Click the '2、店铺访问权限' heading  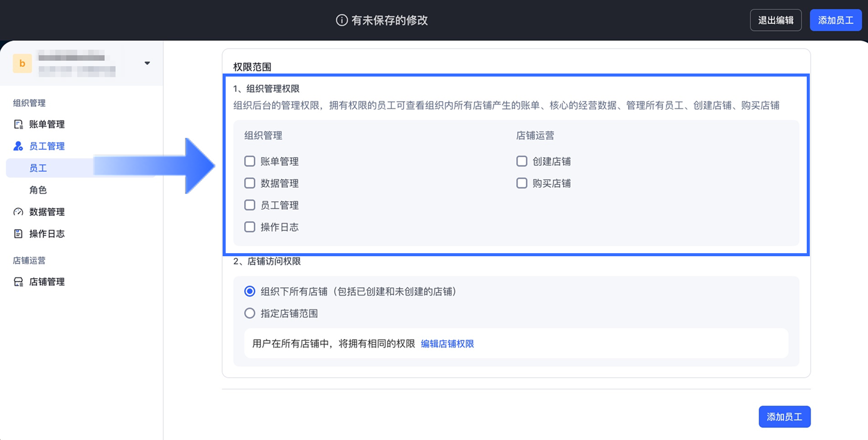point(267,261)
